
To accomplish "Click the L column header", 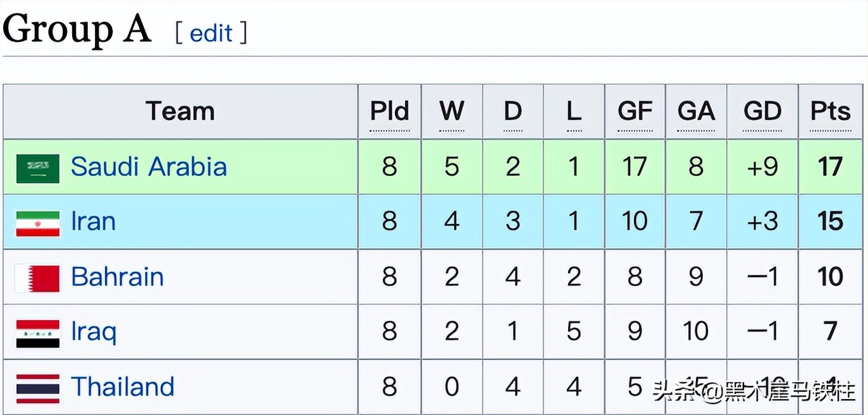I will [x=574, y=112].
